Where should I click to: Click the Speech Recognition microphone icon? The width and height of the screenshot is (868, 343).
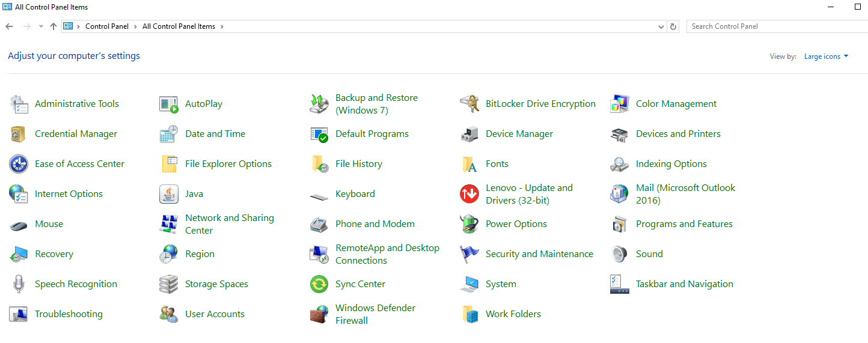coord(19,284)
